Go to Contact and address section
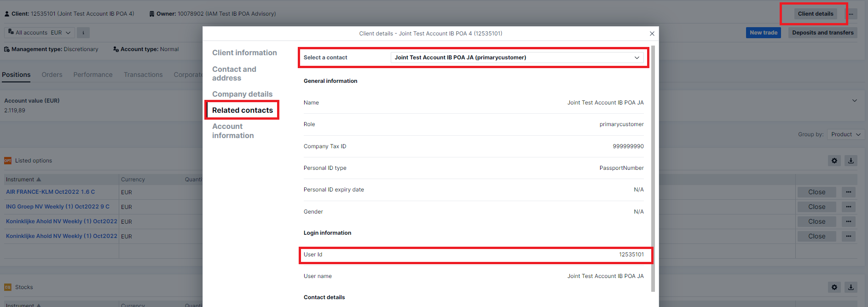868x307 pixels. pyautogui.click(x=234, y=74)
